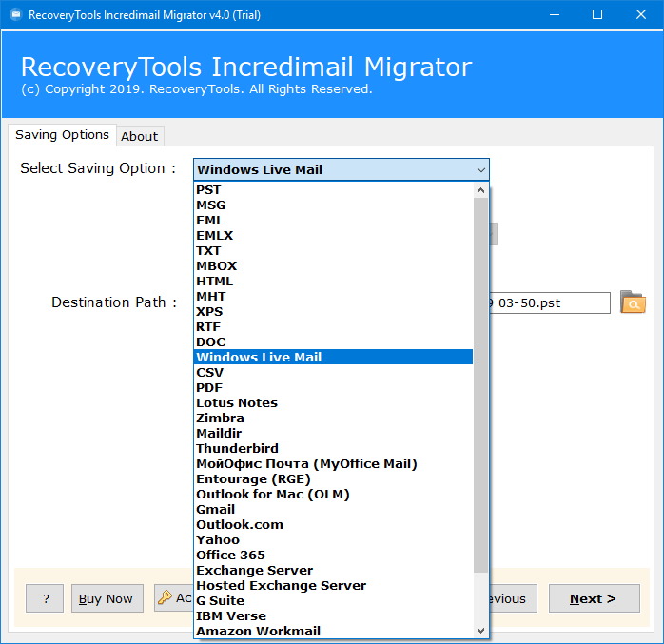Select IBM Verse option

click(333, 616)
